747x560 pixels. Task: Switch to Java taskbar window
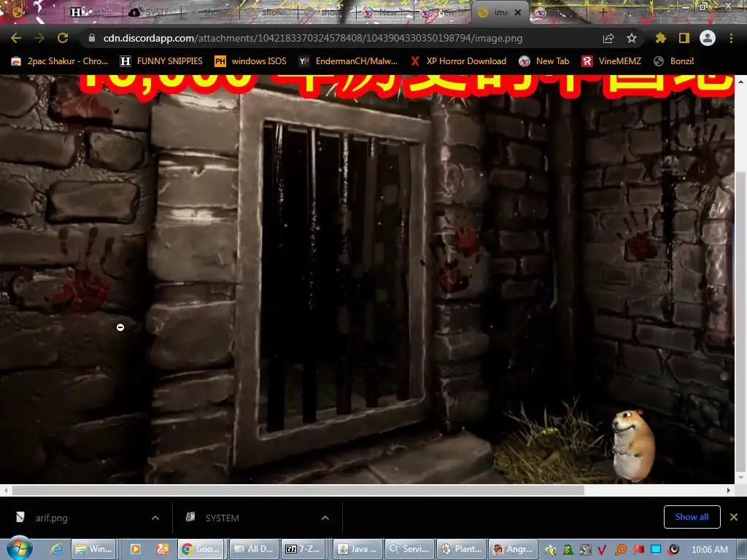click(356, 549)
